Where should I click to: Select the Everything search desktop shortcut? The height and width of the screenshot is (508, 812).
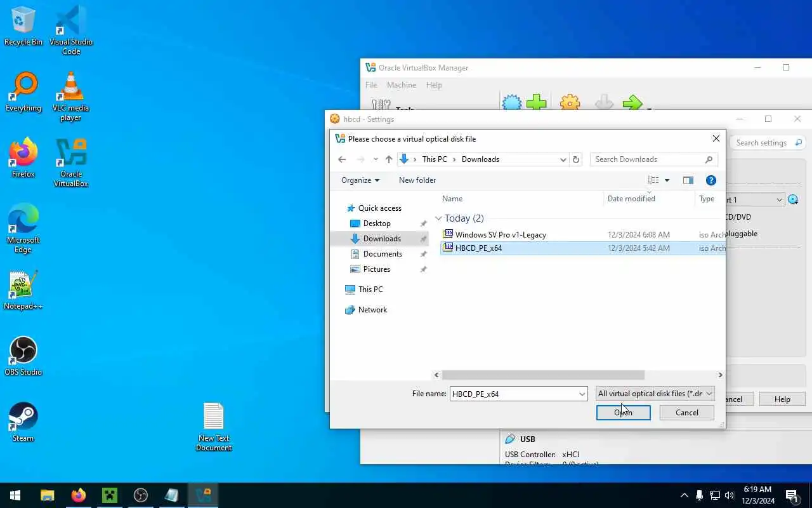23,93
